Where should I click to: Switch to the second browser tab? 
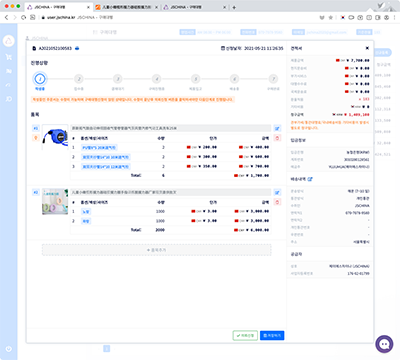pyautogui.click(x=126, y=7)
